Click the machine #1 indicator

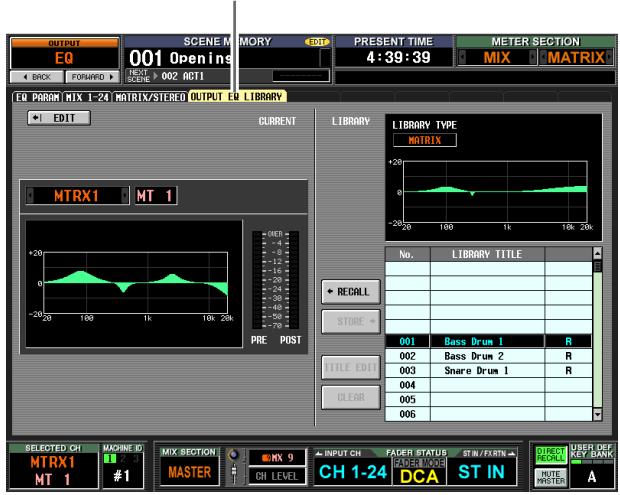click(121, 476)
